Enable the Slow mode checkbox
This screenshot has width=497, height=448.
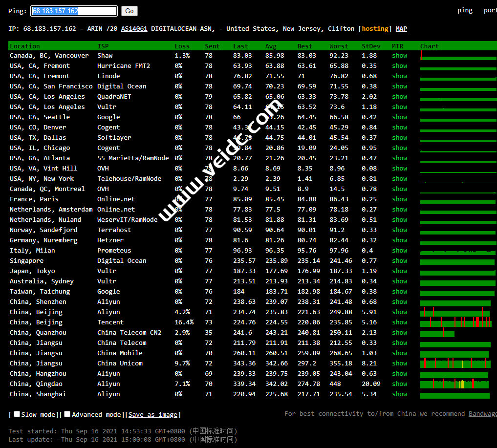17,414
